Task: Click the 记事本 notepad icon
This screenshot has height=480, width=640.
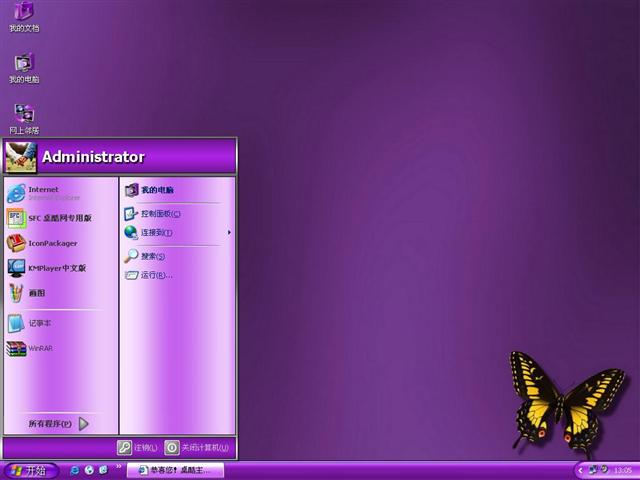Action: (16, 323)
